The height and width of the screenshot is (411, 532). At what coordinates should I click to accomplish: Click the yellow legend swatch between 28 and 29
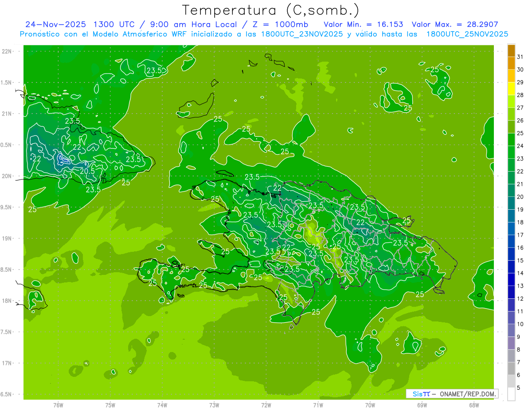pos(511,89)
